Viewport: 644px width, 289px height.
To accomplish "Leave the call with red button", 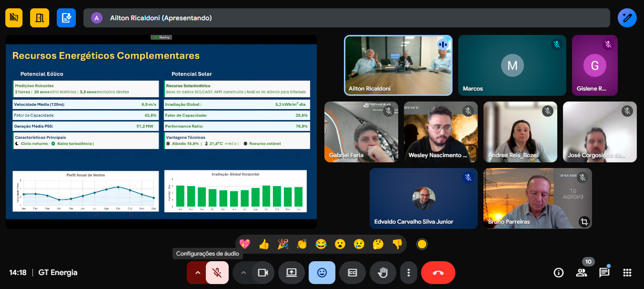I will click(438, 273).
